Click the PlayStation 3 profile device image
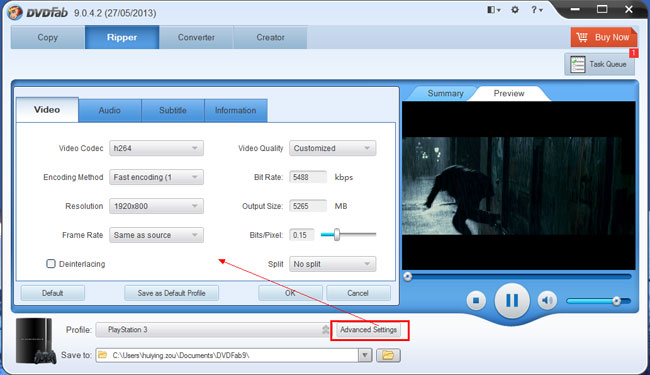Viewport: 650px width, 375px height. coord(36,341)
